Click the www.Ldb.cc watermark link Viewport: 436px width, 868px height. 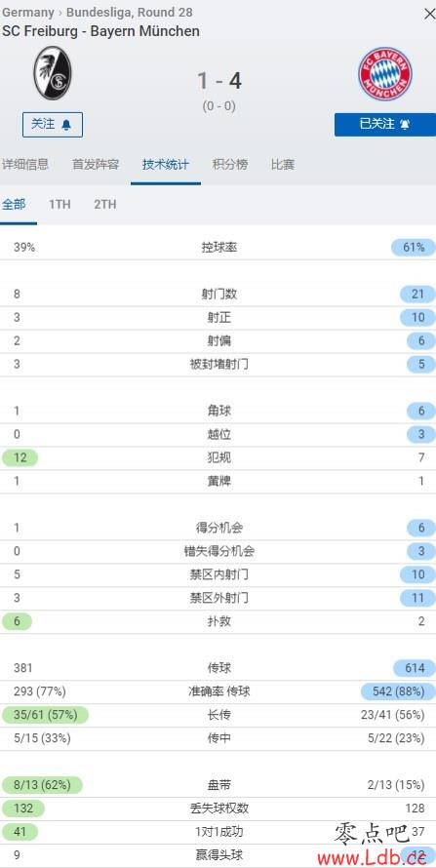coord(373,858)
